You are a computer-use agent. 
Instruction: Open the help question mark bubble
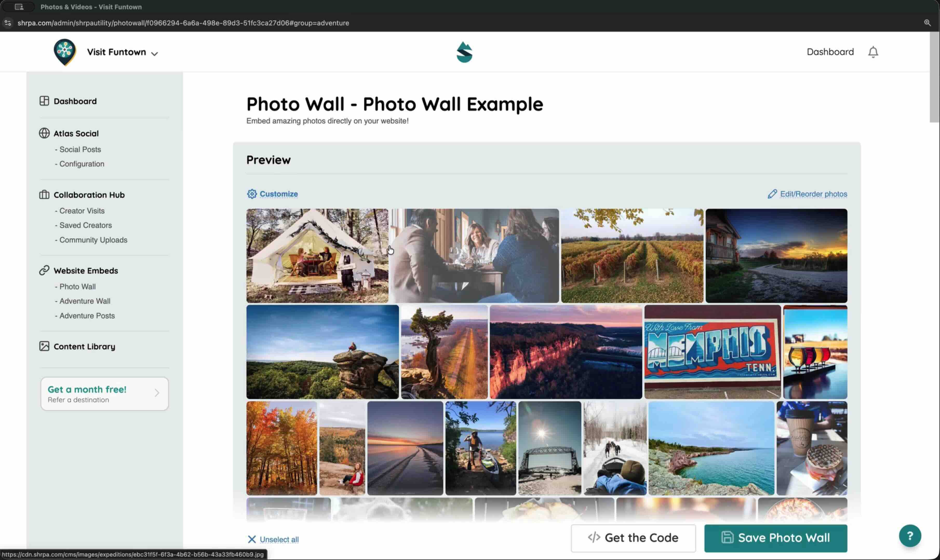[910, 535]
